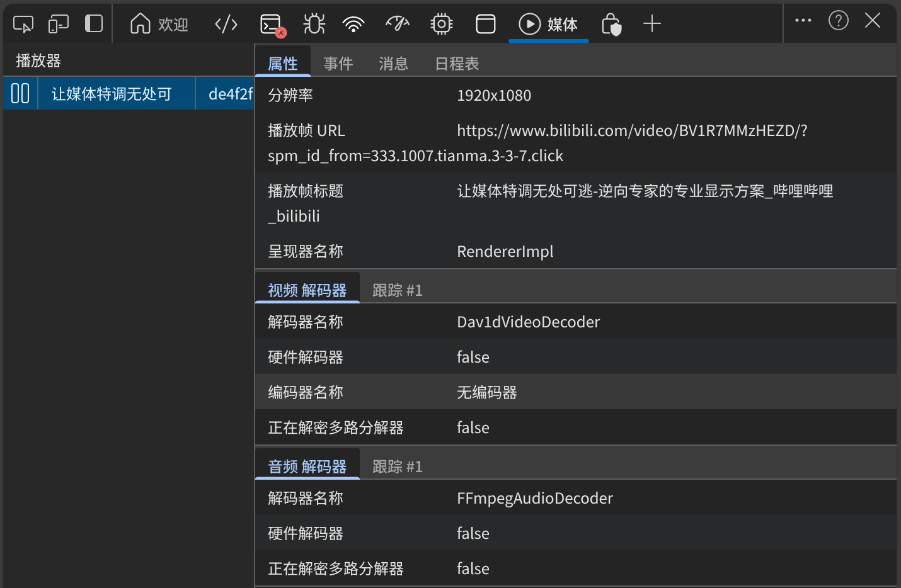Open the three-dots customize menu
Viewport: 901px width, 588px height.
pos(803,20)
